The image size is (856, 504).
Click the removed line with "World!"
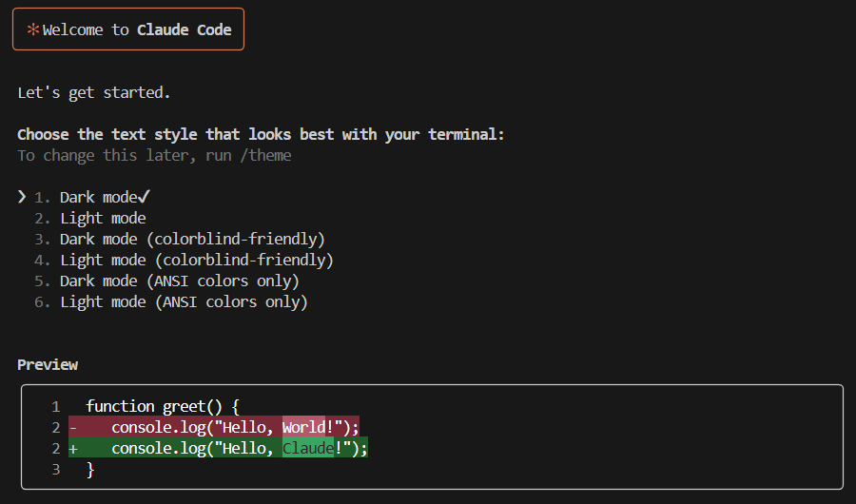(213, 427)
